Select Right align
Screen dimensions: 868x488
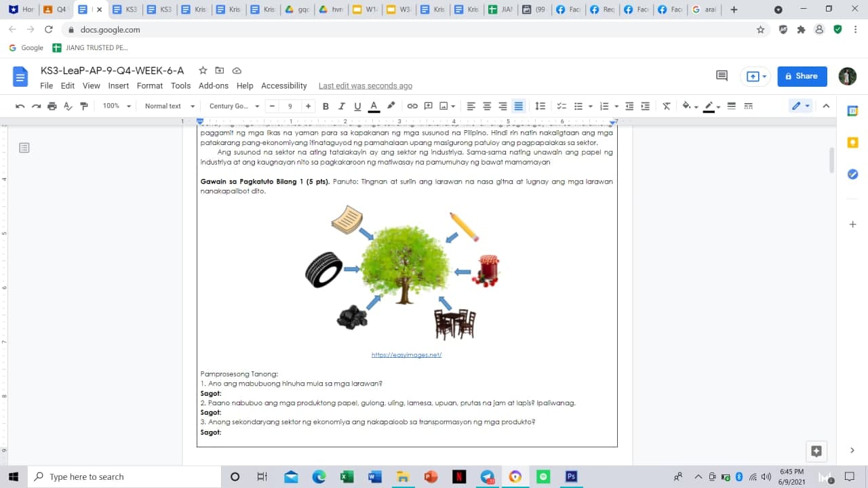pos(502,106)
